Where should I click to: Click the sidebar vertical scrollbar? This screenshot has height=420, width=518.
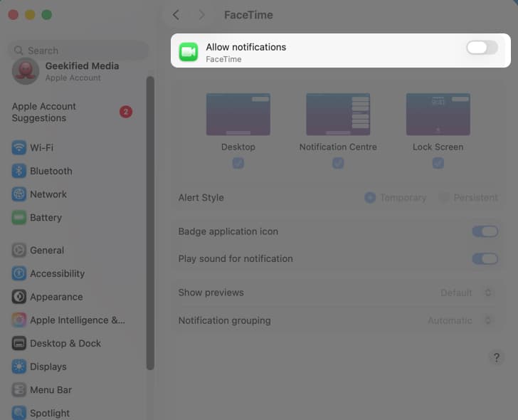pyautogui.click(x=150, y=223)
